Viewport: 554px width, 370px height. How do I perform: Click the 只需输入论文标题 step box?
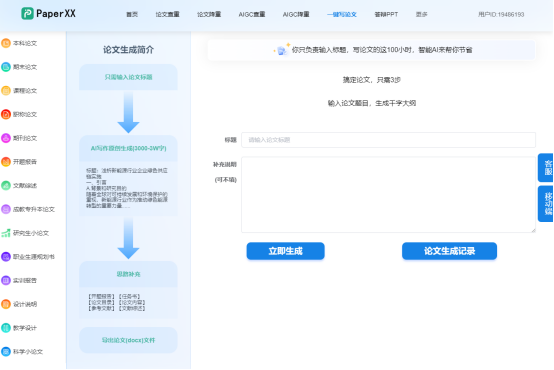[128, 77]
